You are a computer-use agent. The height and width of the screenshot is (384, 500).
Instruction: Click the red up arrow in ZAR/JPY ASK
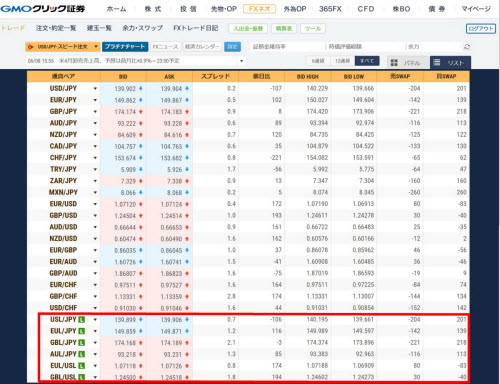click(187, 181)
